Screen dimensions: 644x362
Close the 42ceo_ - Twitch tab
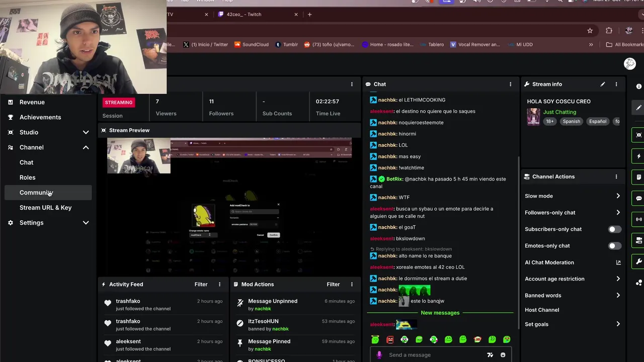296,15
